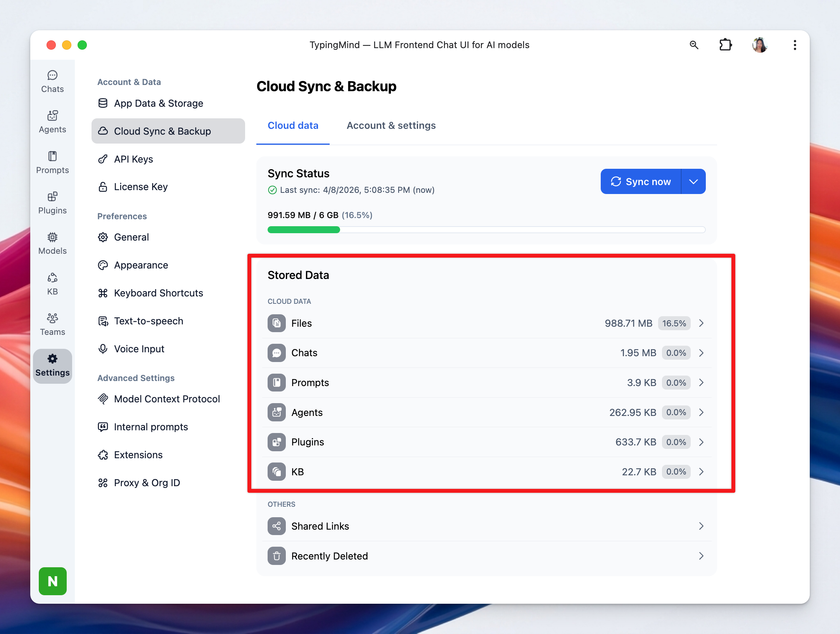Open the KB sidebar icon
The height and width of the screenshot is (634, 840).
point(52,284)
